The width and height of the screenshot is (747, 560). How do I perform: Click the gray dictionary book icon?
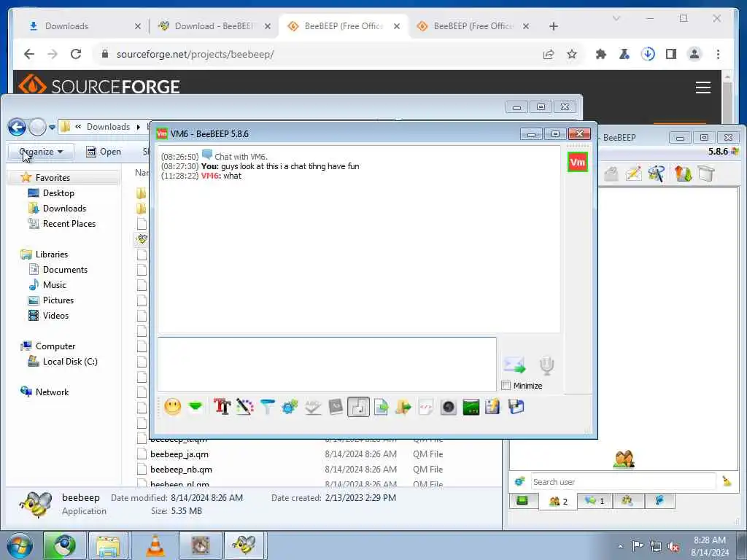[x=336, y=407]
